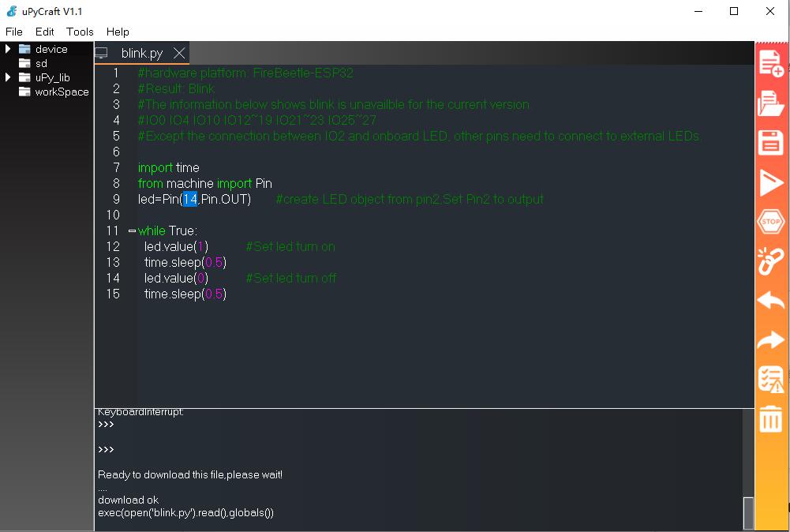Click 'download ok' in the console

(x=128, y=500)
